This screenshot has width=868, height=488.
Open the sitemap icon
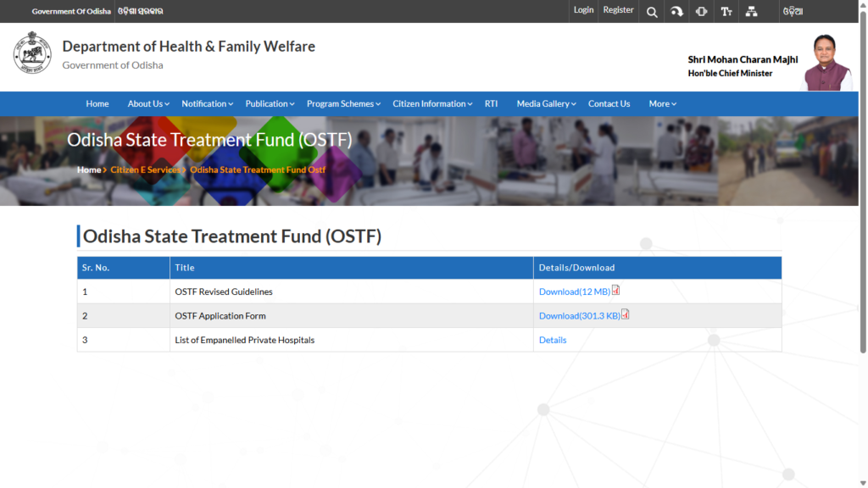(751, 12)
